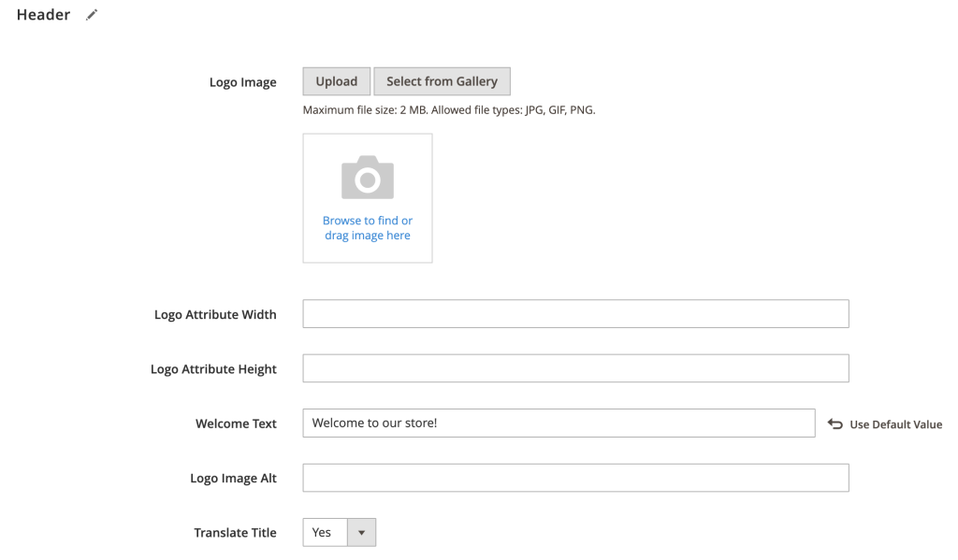Select the Welcome Text input box
Image resolution: width=958 pixels, height=560 pixels.
pos(559,423)
